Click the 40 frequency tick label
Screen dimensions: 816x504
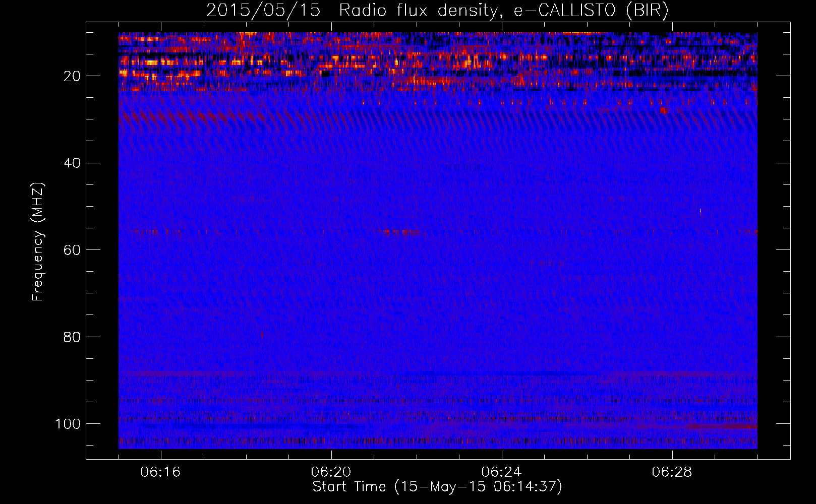[73, 163]
